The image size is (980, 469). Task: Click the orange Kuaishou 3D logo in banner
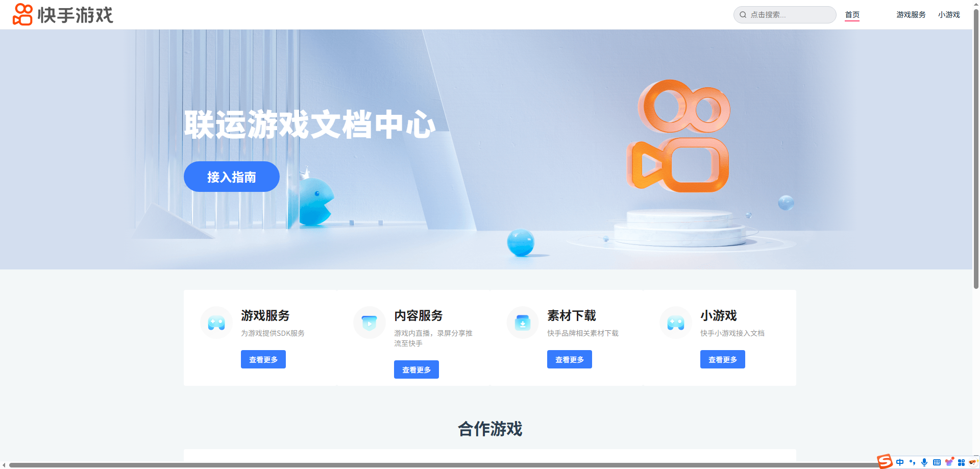pyautogui.click(x=678, y=136)
